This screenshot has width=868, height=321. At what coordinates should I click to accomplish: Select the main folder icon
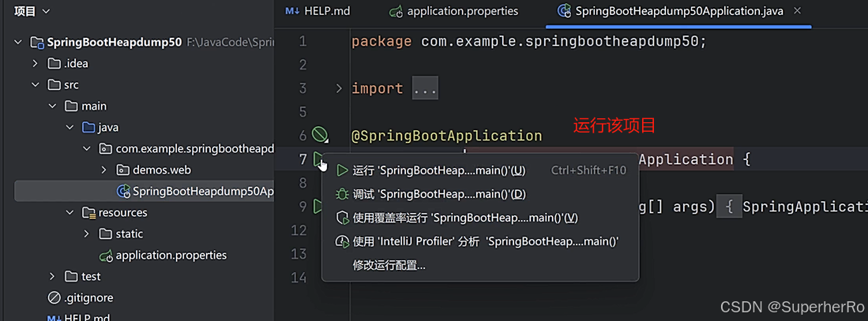[x=71, y=106]
